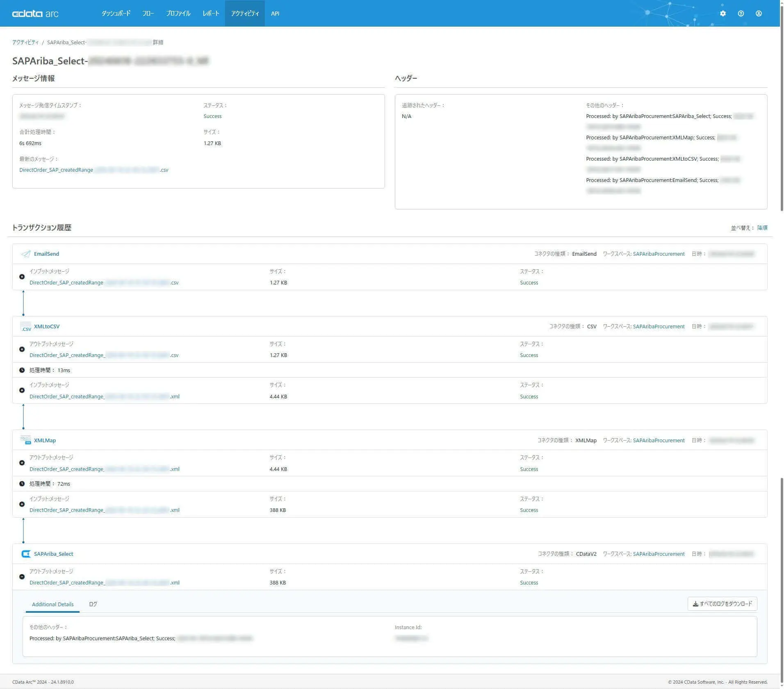Click the Instance Id label
The width and height of the screenshot is (784, 689).
[408, 628]
